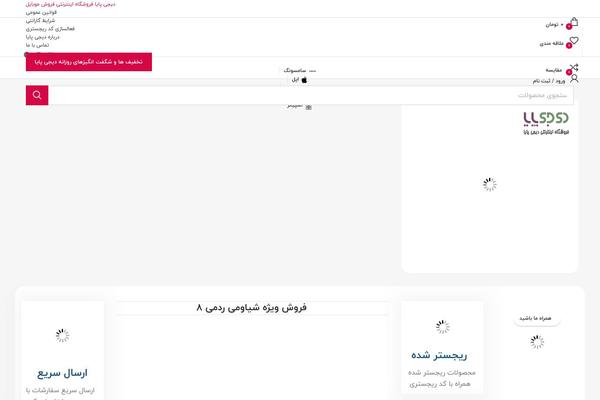Click the red daily discounts banner button
The height and width of the screenshot is (400, 600).
click(x=89, y=62)
